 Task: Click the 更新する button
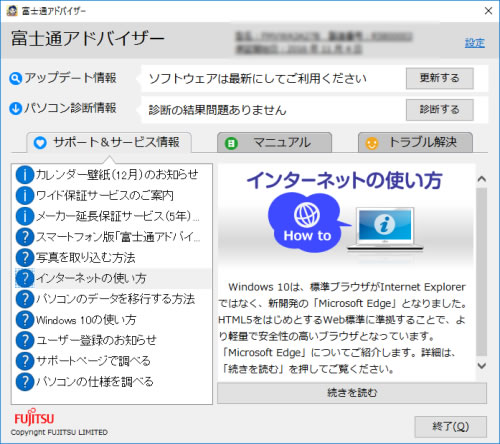[x=440, y=79]
